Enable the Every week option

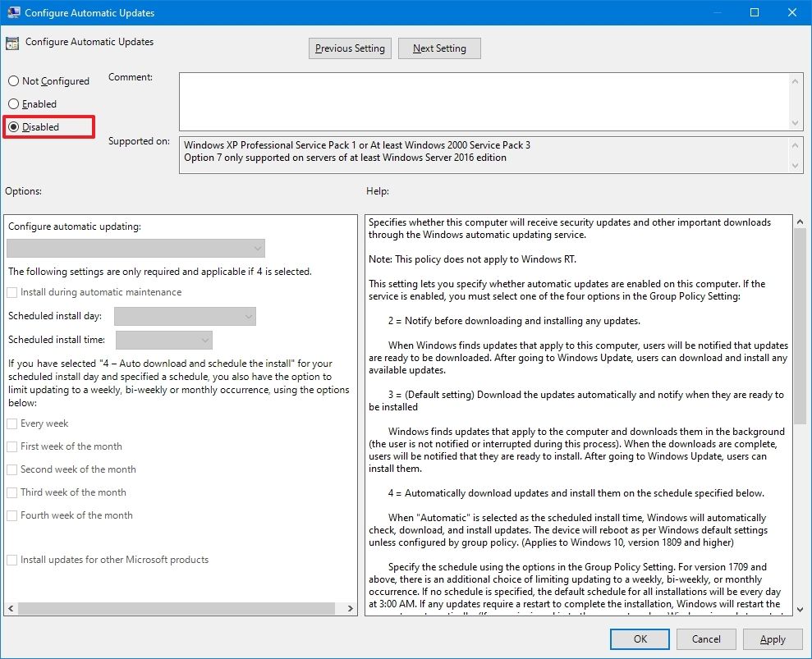12,423
